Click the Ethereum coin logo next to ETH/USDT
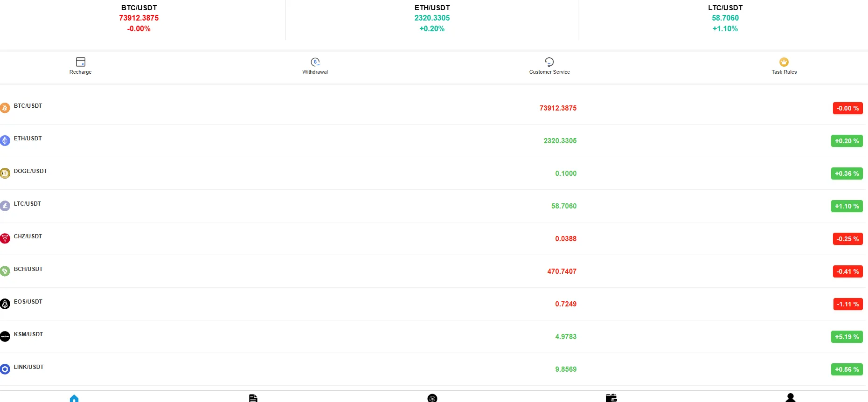 tap(5, 140)
